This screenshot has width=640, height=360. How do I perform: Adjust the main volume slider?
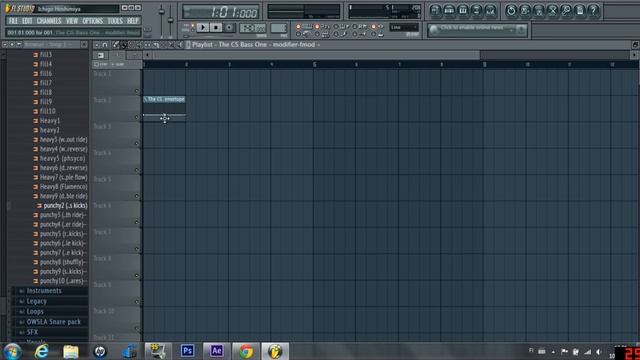tap(162, 13)
